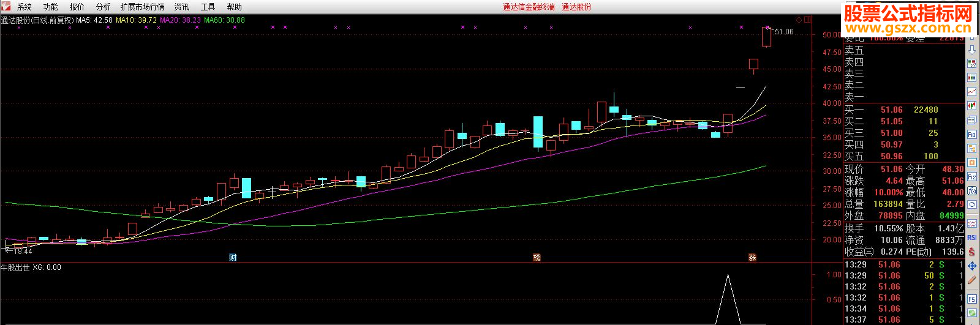980x325 pixels.
Task: Click the 通达股份 stock name at top center
Action: tap(577, 7)
